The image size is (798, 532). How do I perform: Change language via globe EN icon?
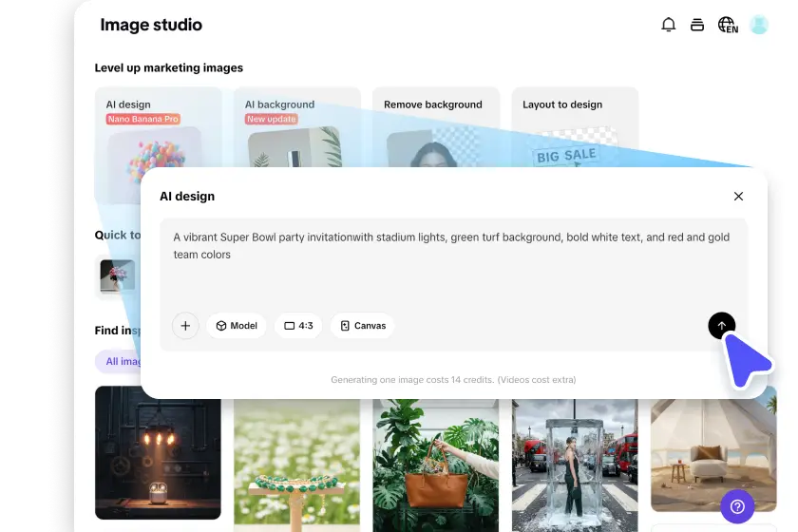click(x=728, y=25)
